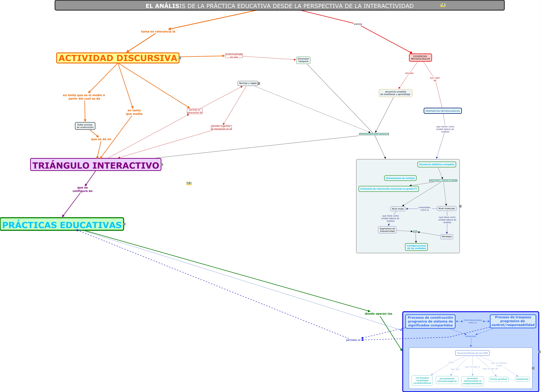Click the 'contextualizada en una' linking phrase
The width and height of the screenshot is (541, 392).
click(x=234, y=55)
